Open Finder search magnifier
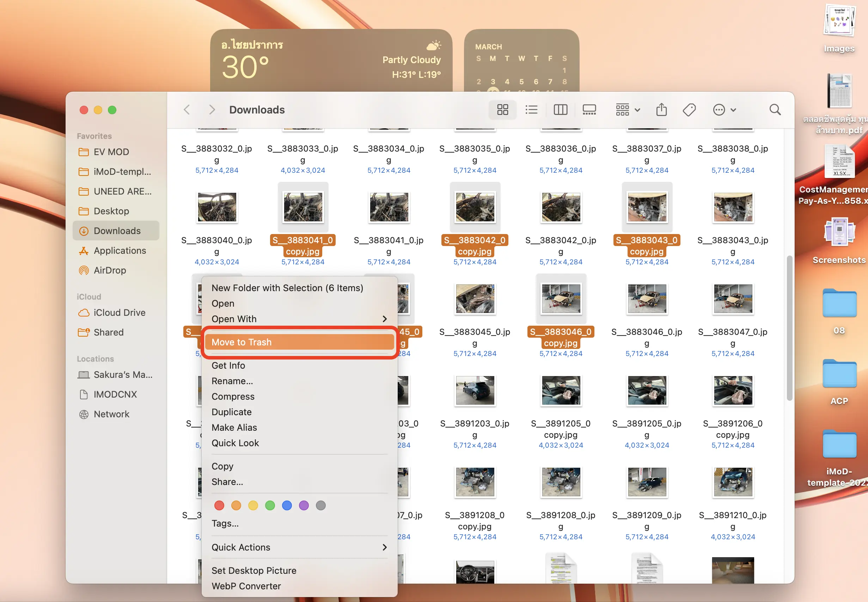 click(x=775, y=110)
